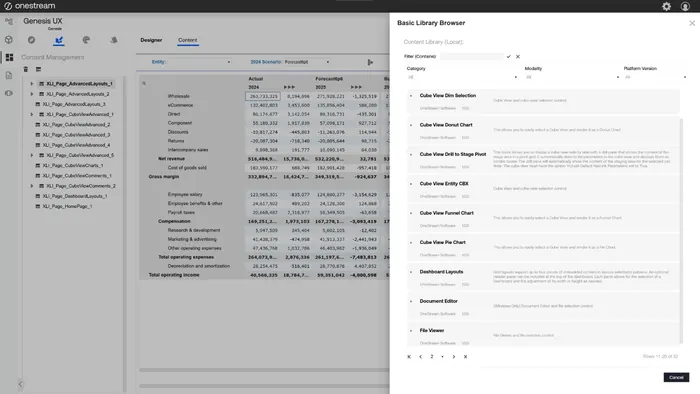Screen dimensions: 700x394
Task: Clear the filter with X icon
Action: coord(518,57)
